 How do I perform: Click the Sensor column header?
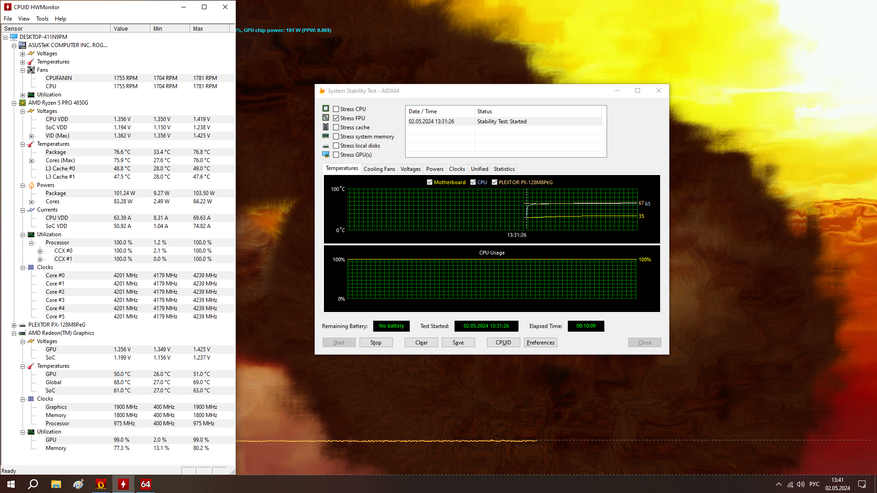tap(55, 29)
